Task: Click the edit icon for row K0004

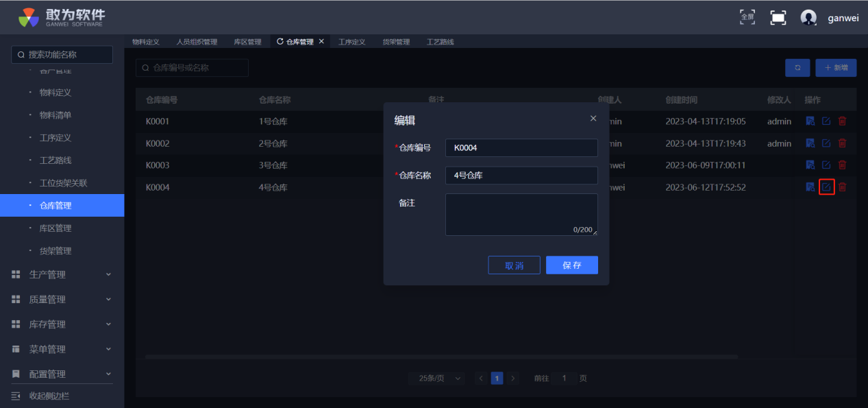Action: (826, 187)
